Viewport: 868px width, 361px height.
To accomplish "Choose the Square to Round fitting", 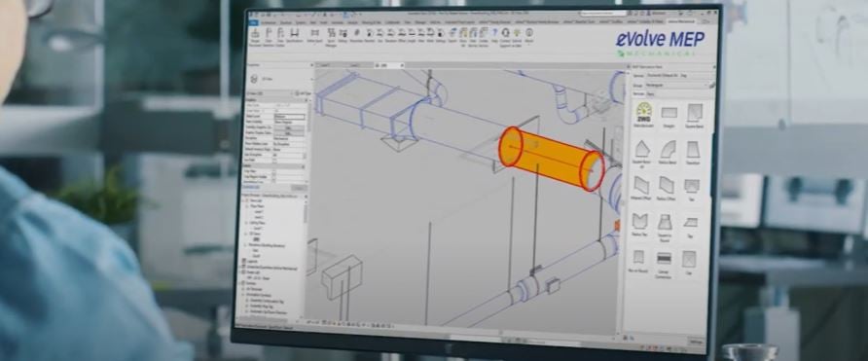I will pos(665,223).
